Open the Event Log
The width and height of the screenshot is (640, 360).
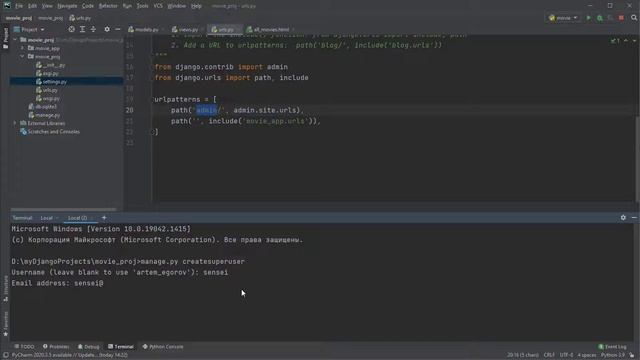point(612,347)
